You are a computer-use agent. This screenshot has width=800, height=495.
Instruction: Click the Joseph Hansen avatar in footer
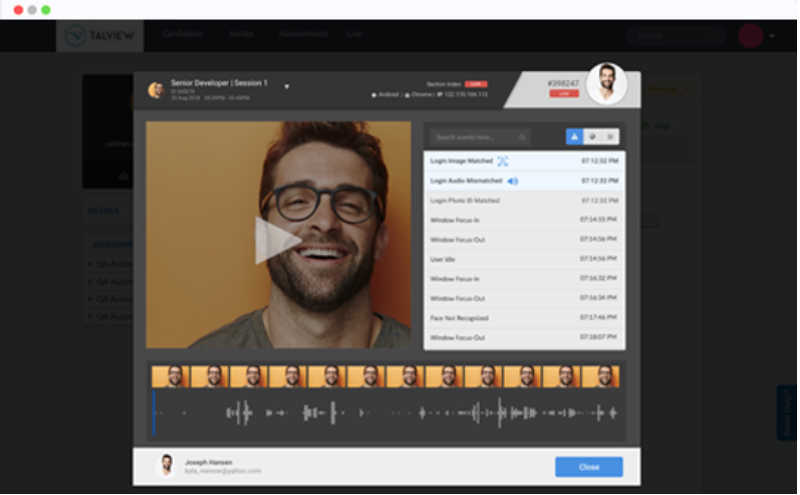166,466
